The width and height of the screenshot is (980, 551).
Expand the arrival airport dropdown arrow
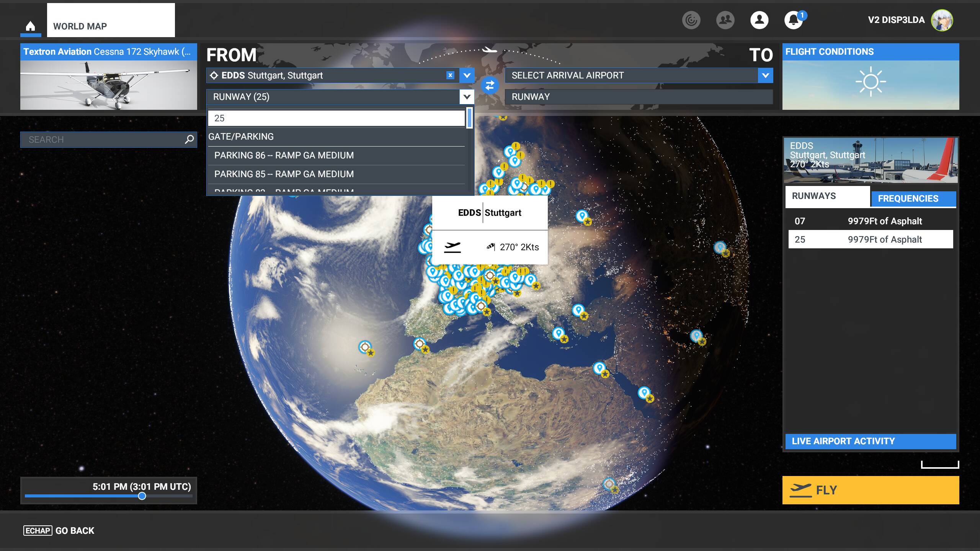point(765,75)
